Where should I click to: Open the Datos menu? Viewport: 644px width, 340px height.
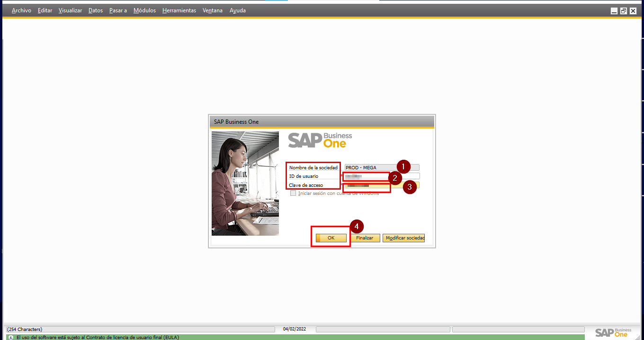[95, 10]
